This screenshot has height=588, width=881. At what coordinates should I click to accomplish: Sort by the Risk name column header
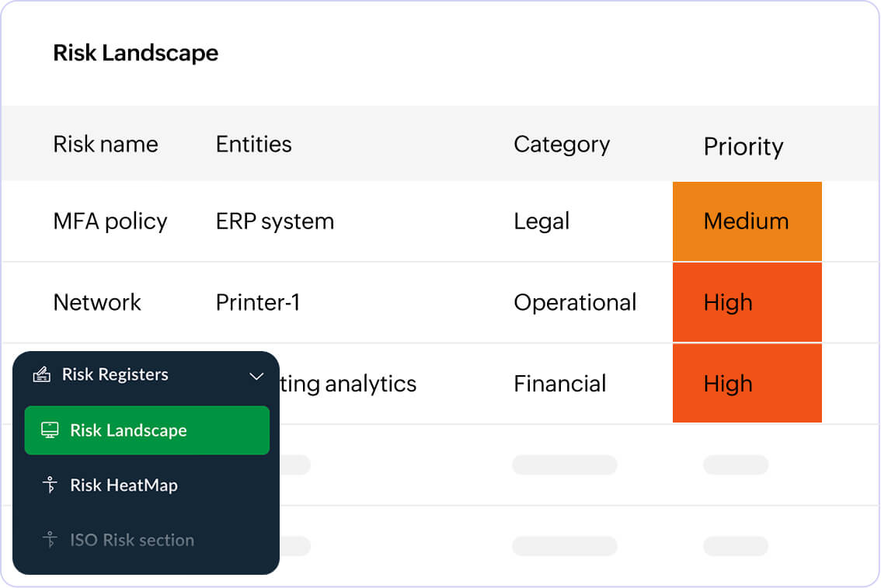[106, 144]
